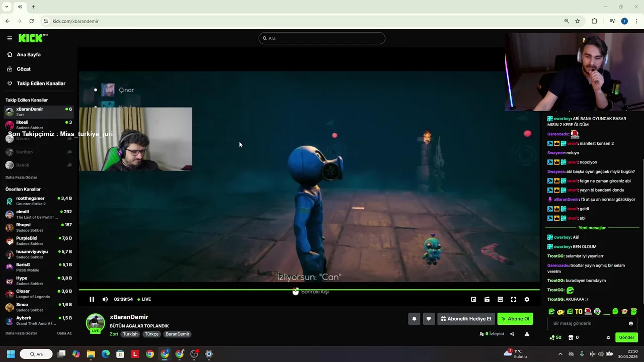Go to Ana Sayfa
The height and width of the screenshot is (362, 644).
[29, 54]
